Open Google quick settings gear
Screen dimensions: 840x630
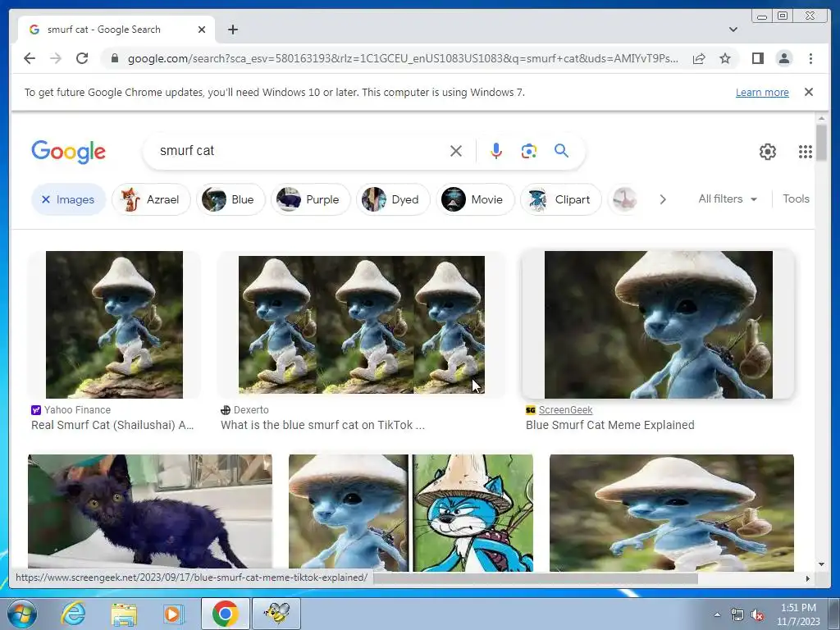767,152
